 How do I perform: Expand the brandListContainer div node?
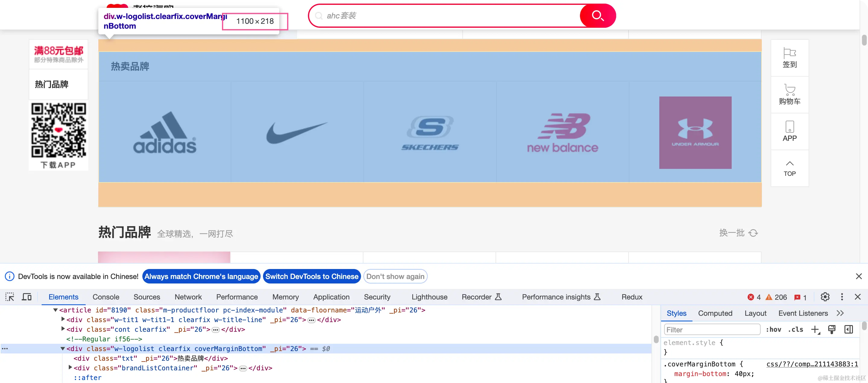tap(70, 368)
